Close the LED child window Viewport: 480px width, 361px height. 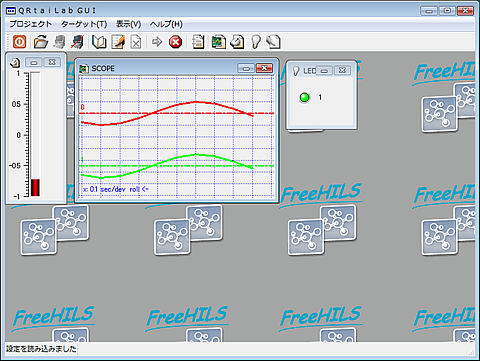coord(342,71)
